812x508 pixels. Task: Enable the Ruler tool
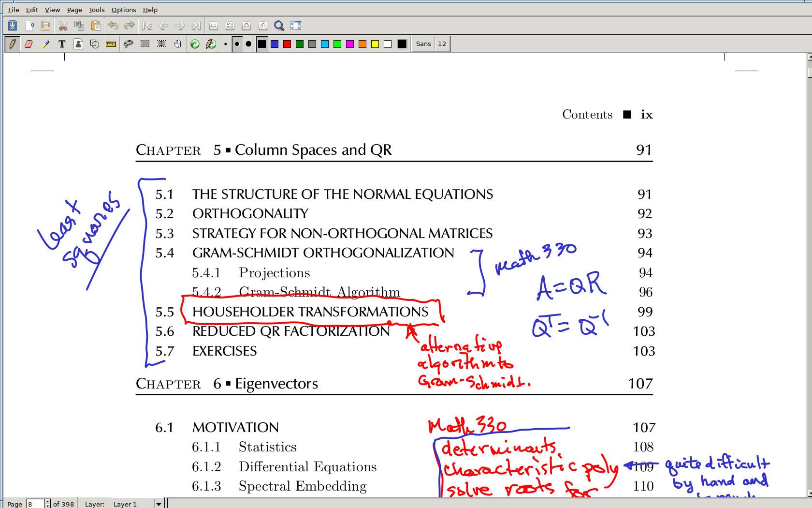[111, 44]
